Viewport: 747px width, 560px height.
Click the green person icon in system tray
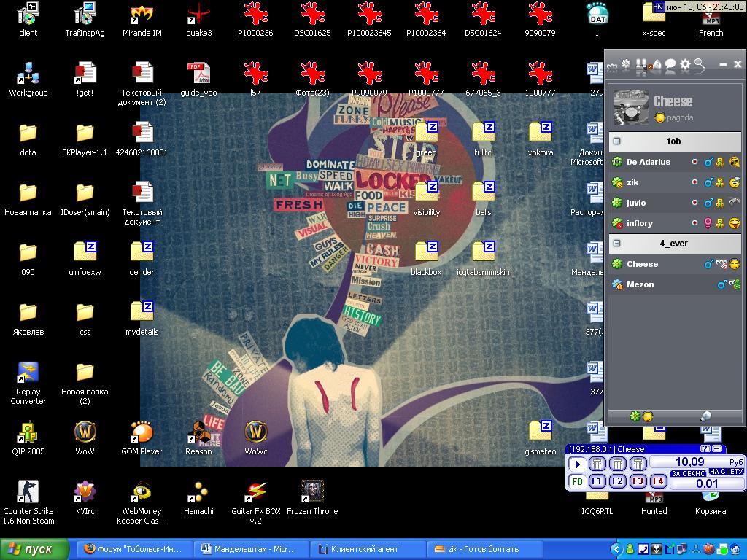tap(630, 549)
